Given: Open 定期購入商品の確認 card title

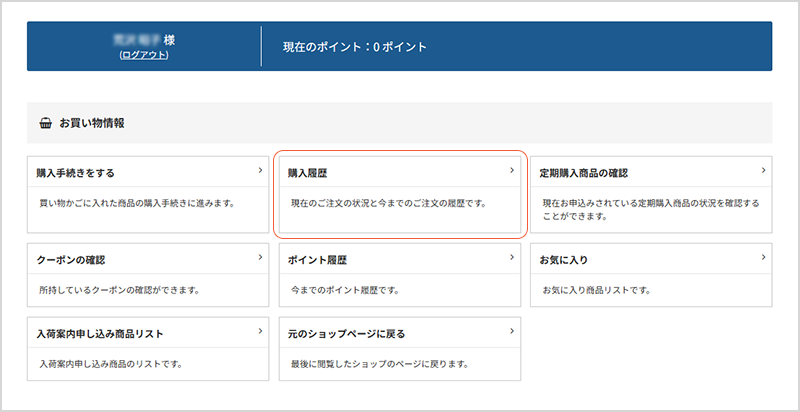Looking at the screenshot, I should click(584, 173).
